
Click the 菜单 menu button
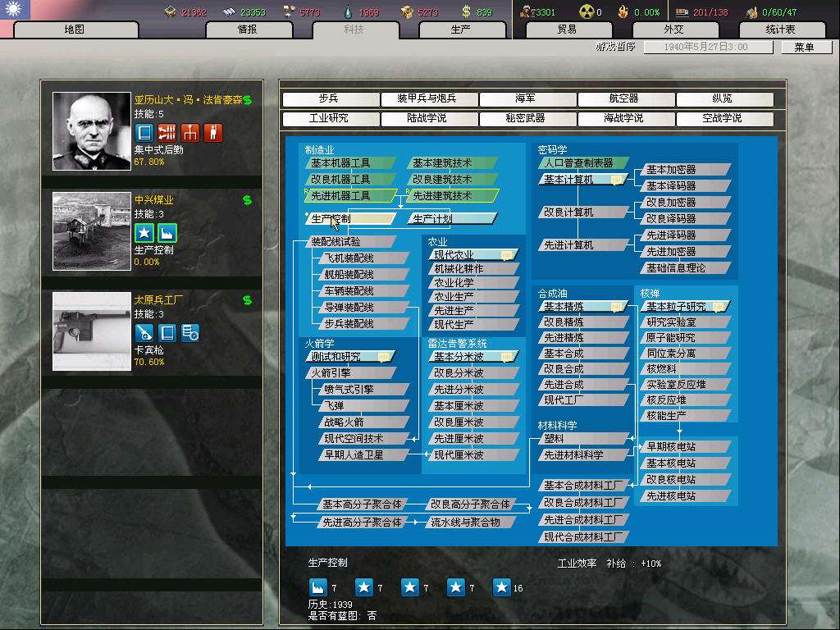[806, 47]
